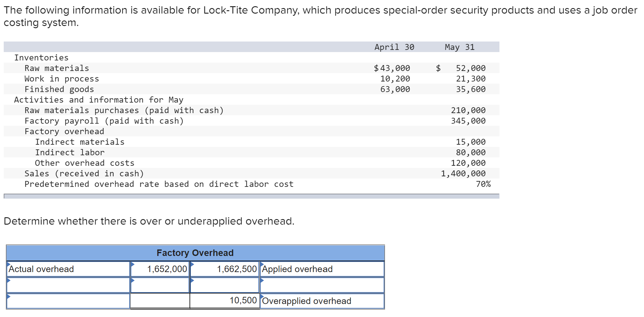This screenshot has width=644, height=317.
Task: Click the Sales (received in cash) label
Action: 84,174
